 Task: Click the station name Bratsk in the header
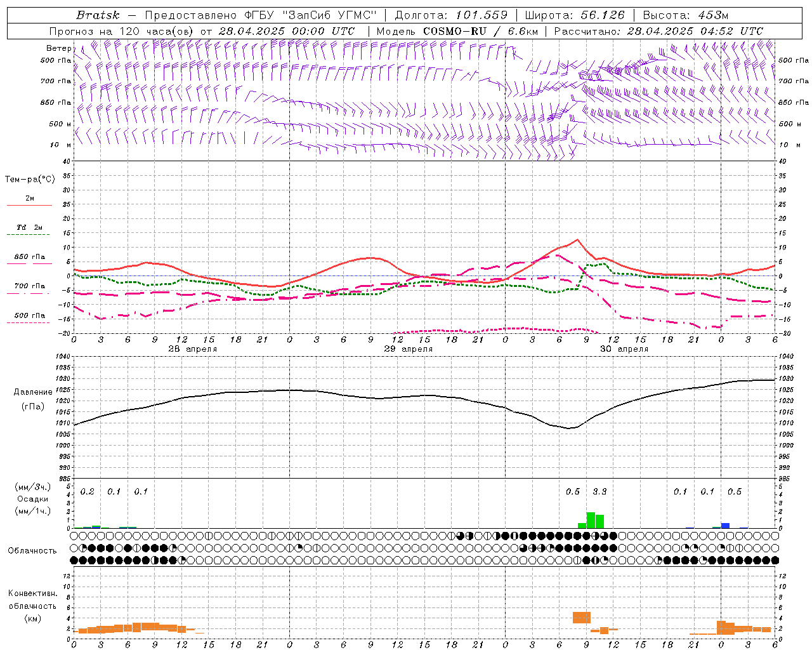pos(98,15)
